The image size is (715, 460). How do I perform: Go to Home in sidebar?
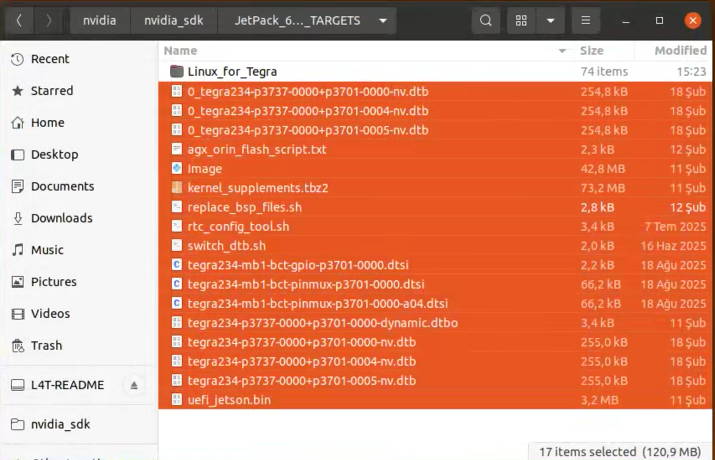[79, 123]
